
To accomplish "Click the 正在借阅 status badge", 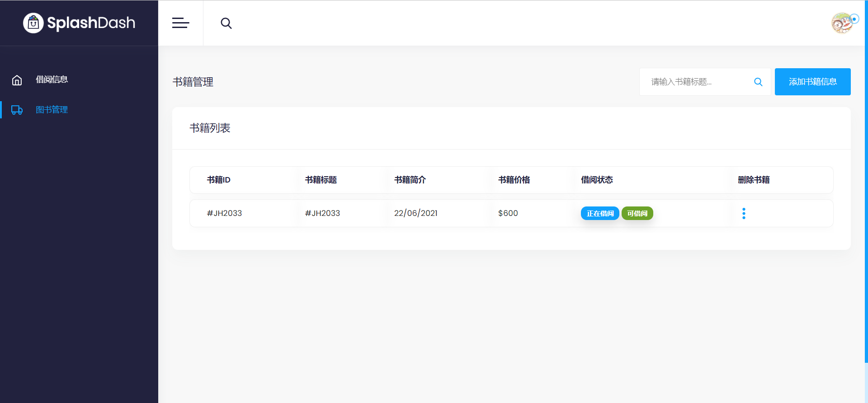I will (x=600, y=213).
